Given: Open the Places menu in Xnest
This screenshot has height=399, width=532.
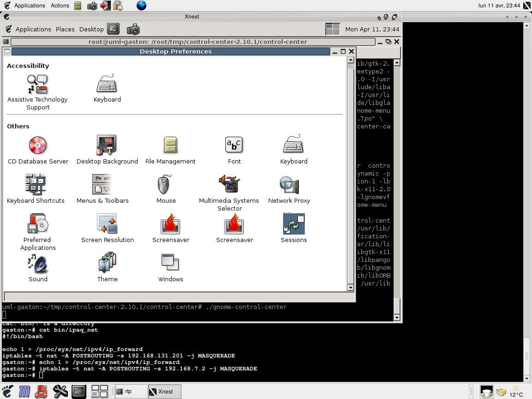Looking at the screenshot, I should click(x=65, y=29).
